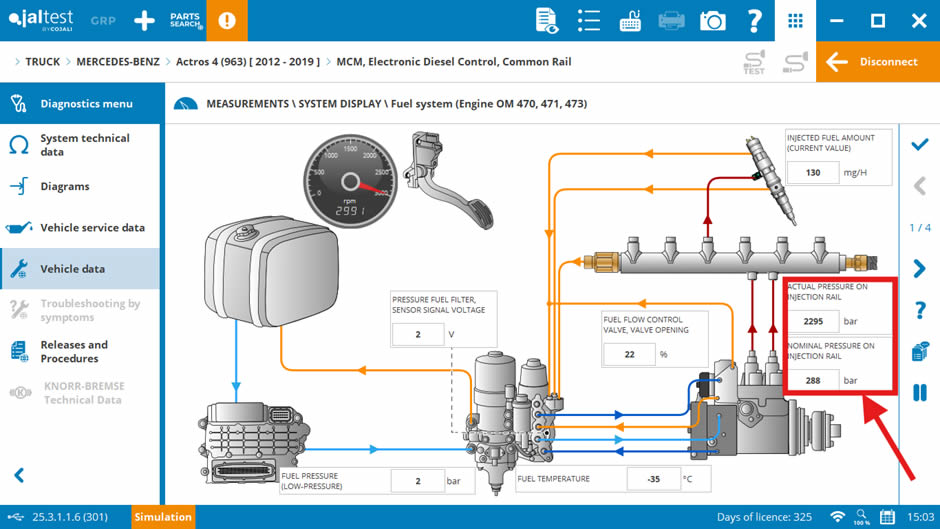940x529 pixels.
Task: Click fuel temperature value -35
Action: point(653,479)
